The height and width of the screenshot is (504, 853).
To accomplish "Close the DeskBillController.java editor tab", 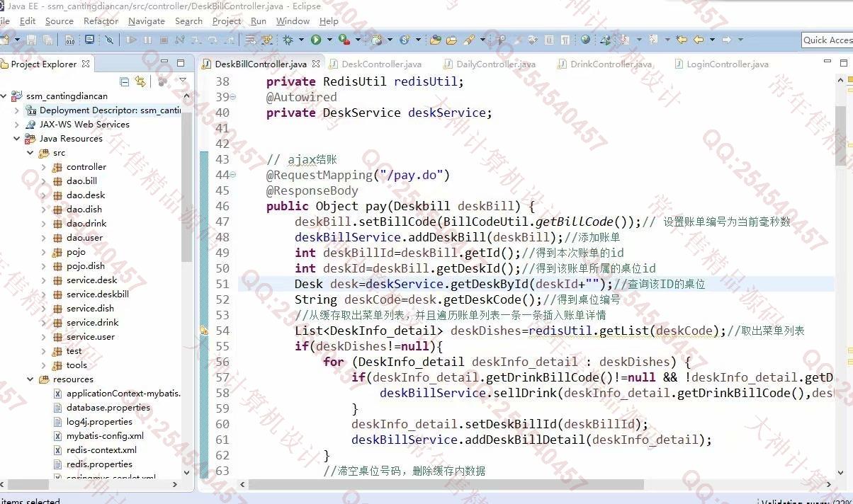I will pyautogui.click(x=316, y=64).
